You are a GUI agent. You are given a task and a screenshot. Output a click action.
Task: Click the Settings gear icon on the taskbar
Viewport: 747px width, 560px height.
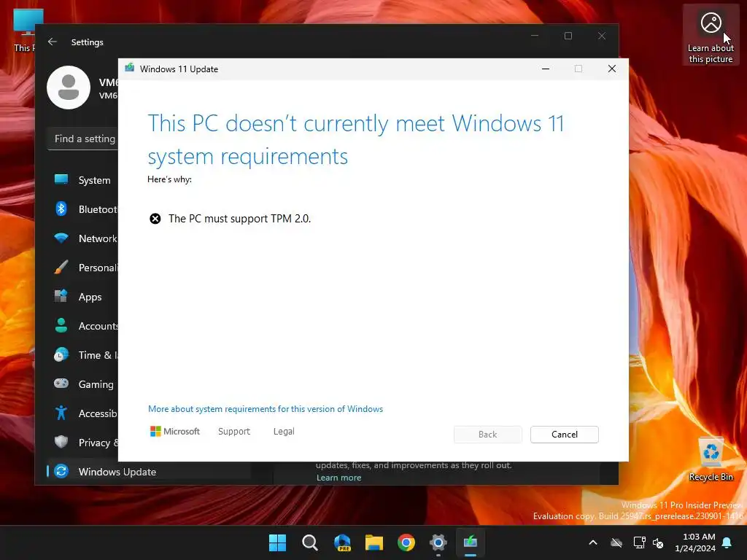(438, 542)
